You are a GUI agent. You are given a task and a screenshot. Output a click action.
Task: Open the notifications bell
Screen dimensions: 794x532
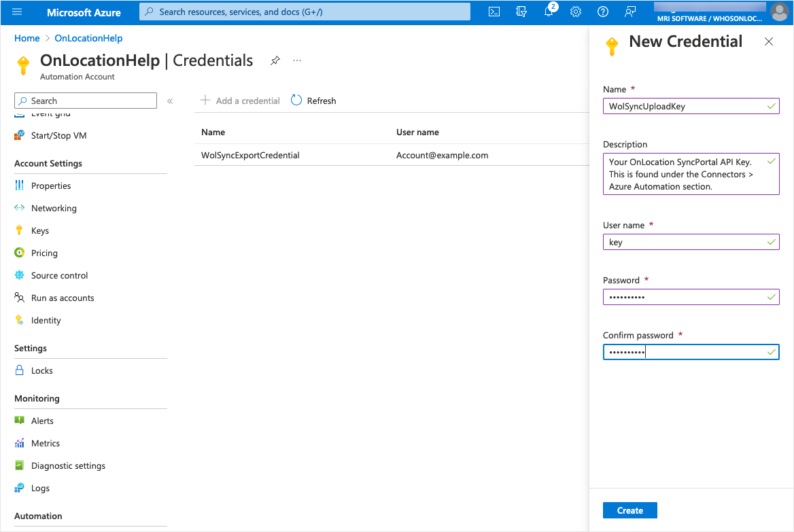pyautogui.click(x=549, y=12)
